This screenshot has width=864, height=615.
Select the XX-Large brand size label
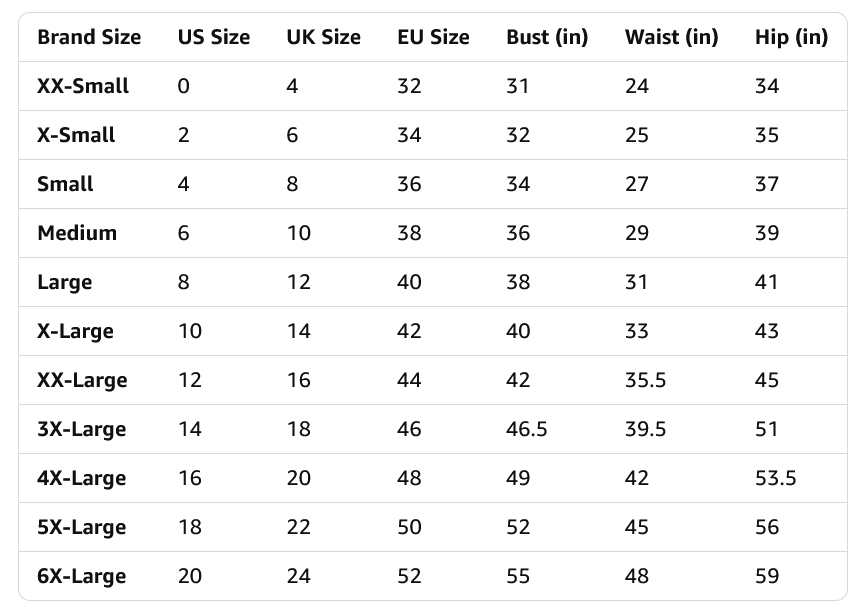pyautogui.click(x=82, y=380)
